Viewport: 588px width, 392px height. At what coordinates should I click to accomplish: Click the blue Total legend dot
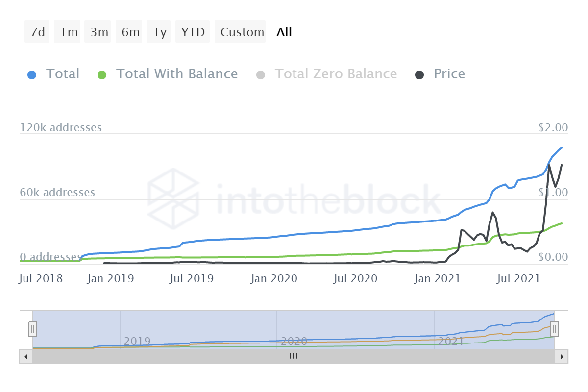point(32,75)
